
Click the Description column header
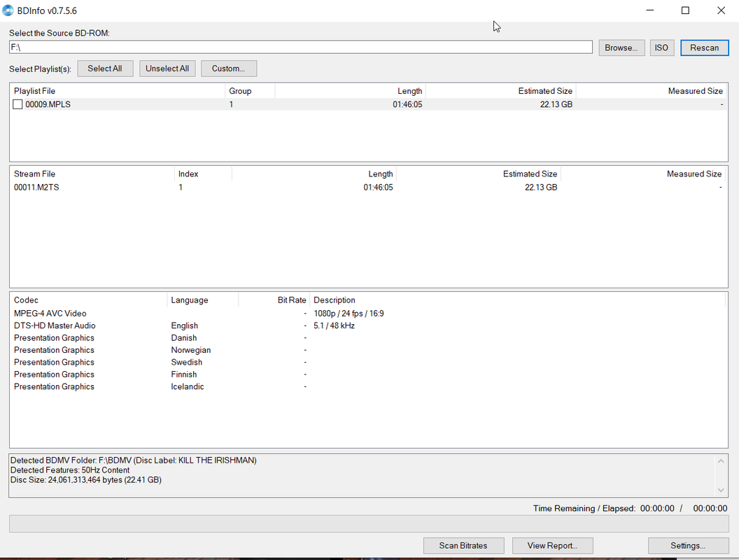tap(517, 300)
